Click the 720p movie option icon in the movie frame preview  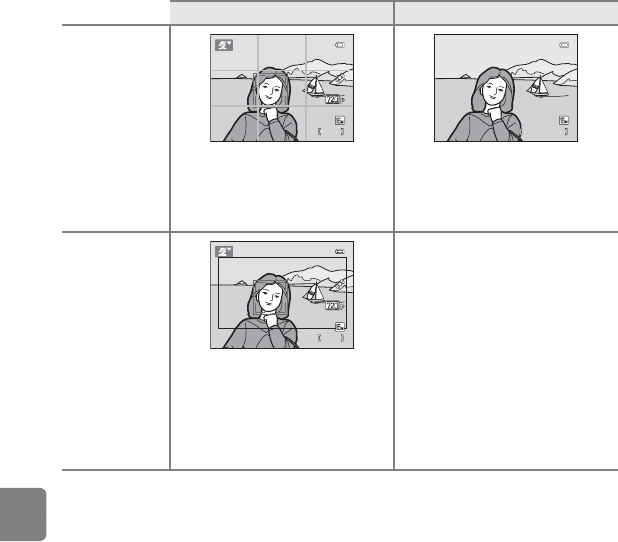(335, 306)
